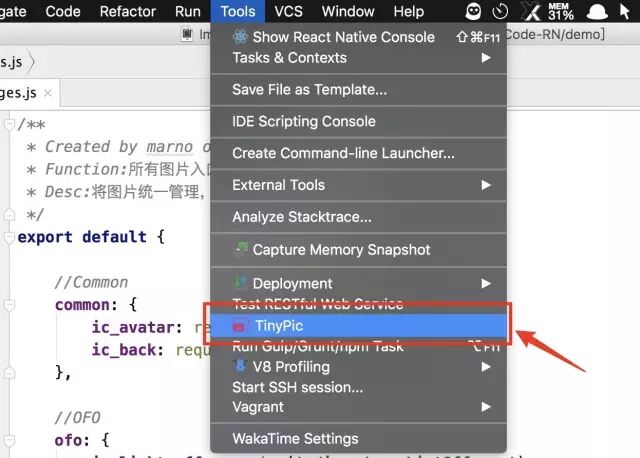Viewport: 640px width, 458px height.
Task: Open the VCS menu
Action: click(x=289, y=11)
